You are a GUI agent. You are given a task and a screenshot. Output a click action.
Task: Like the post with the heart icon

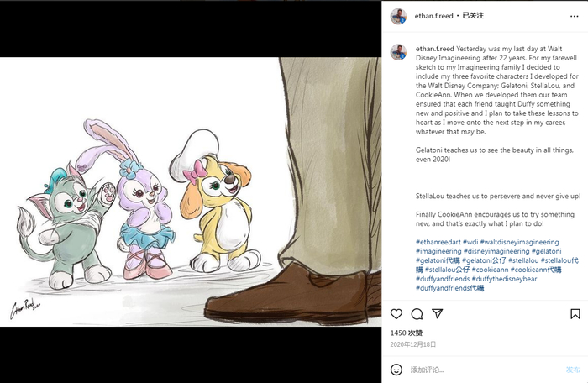tap(396, 314)
